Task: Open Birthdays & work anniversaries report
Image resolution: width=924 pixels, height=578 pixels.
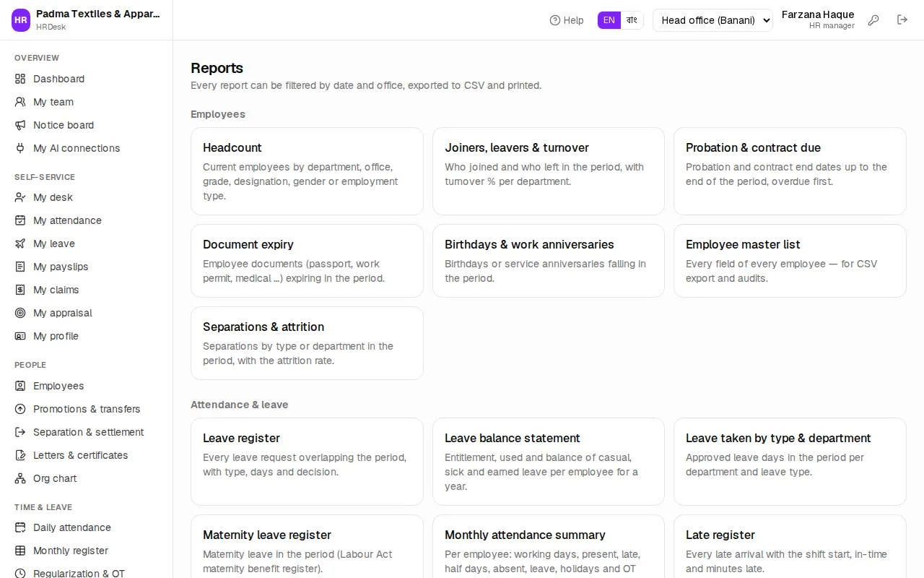Action: 549,261
